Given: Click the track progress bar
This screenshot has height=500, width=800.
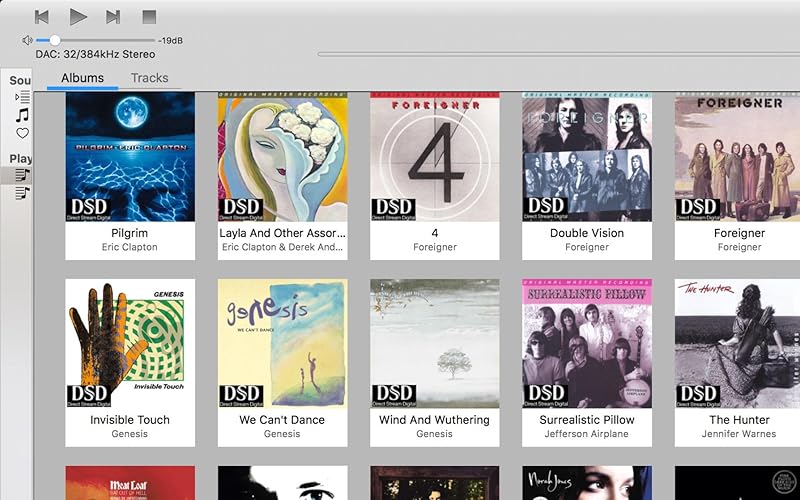Looking at the screenshot, I should 558,54.
